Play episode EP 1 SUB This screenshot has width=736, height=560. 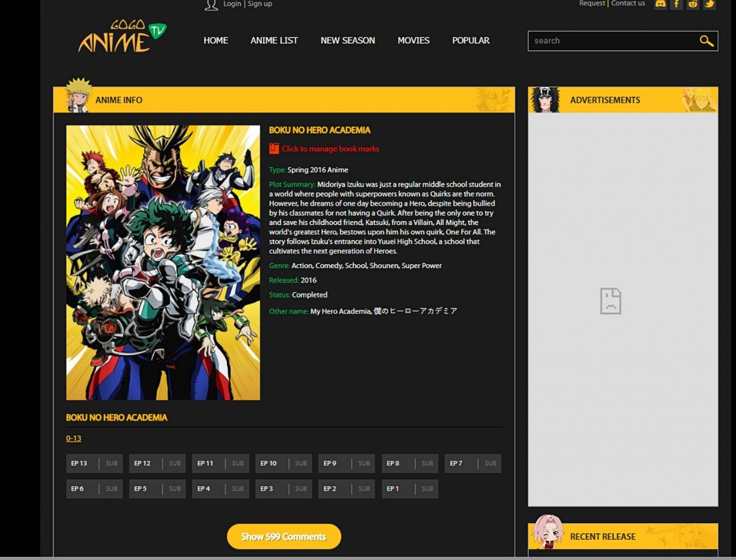pyautogui.click(x=410, y=489)
